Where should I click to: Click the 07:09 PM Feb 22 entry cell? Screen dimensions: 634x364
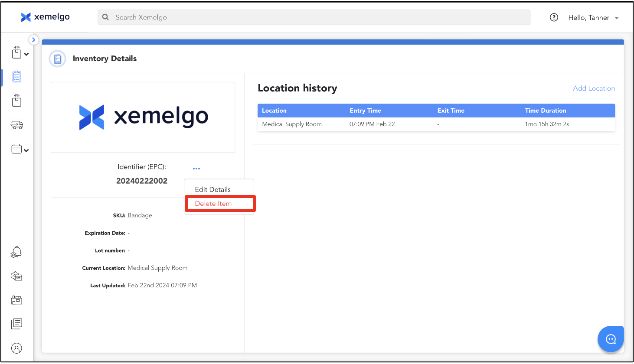point(372,124)
